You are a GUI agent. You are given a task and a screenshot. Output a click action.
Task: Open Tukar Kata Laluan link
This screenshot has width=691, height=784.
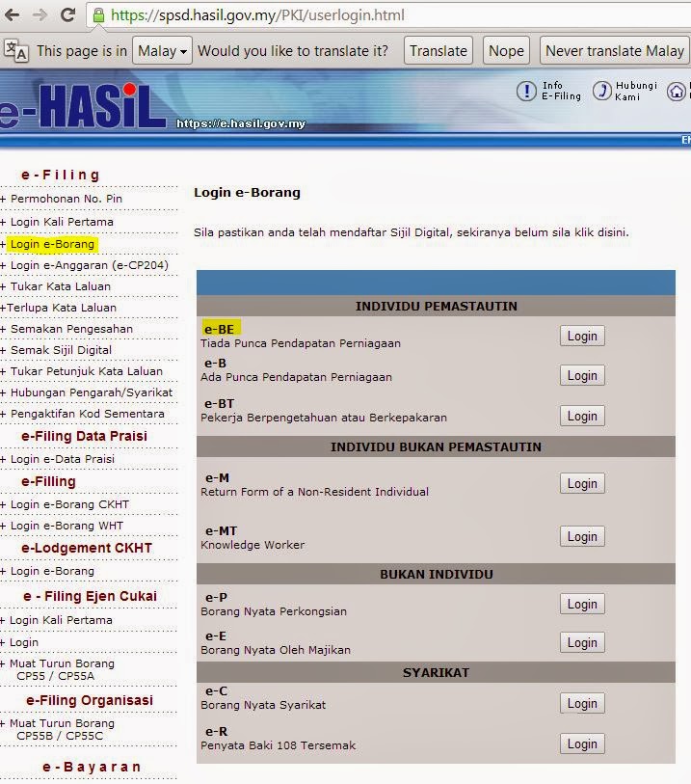tap(61, 286)
